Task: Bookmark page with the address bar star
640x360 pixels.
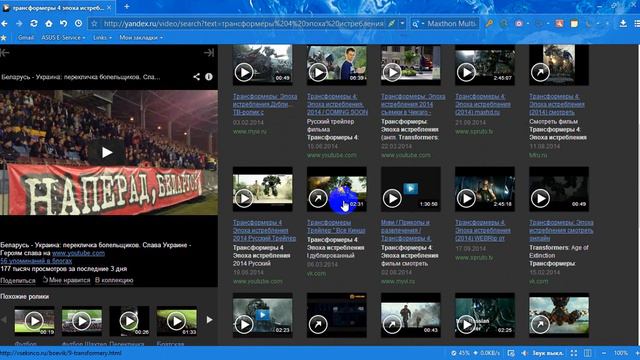Action: point(94,24)
